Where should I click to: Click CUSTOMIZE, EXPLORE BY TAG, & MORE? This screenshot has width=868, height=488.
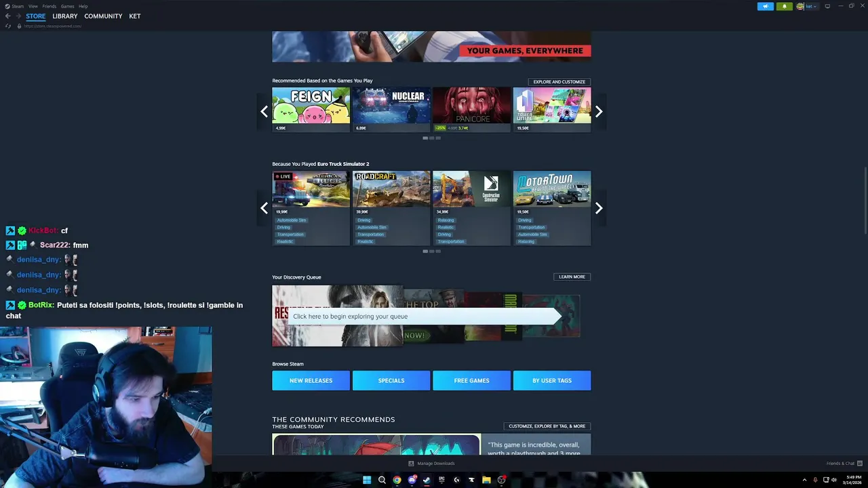point(547,426)
